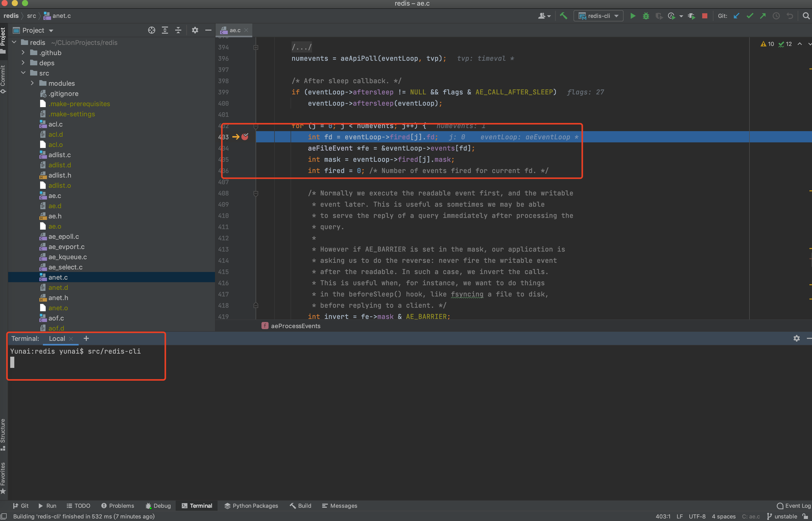Click the aeProcessEvents function breadcrumb
Image resolution: width=812 pixels, height=521 pixels.
[x=295, y=326]
